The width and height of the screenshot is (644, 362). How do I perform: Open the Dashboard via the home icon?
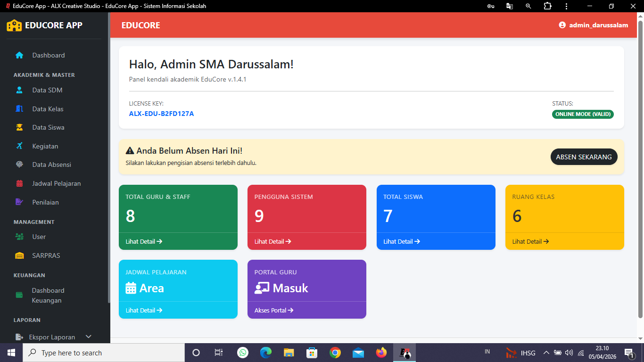point(19,55)
